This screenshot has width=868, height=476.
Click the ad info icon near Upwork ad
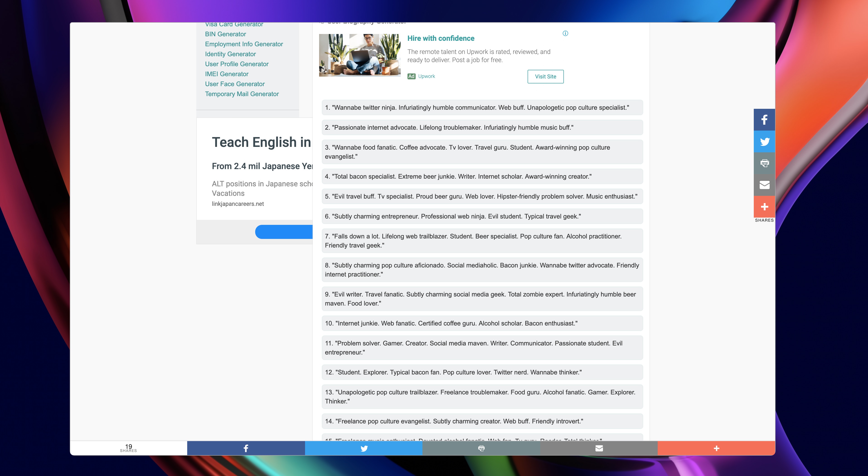pyautogui.click(x=565, y=33)
